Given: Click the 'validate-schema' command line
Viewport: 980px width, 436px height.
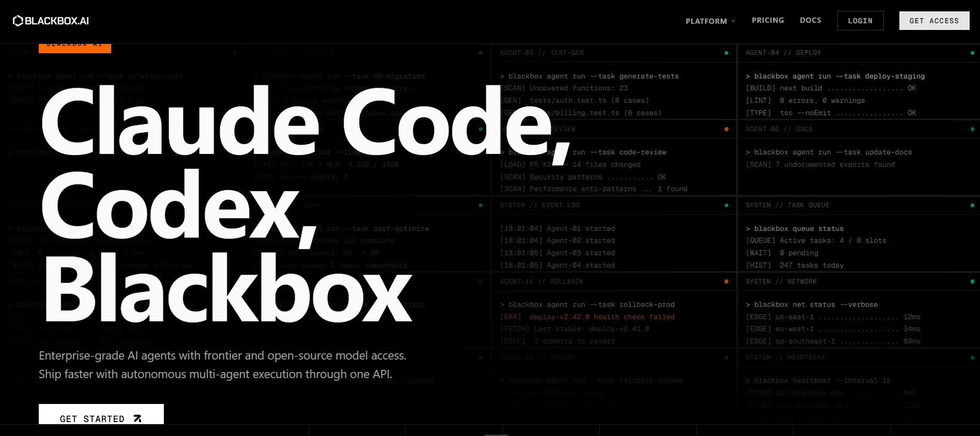Looking at the screenshot, I should point(591,381).
